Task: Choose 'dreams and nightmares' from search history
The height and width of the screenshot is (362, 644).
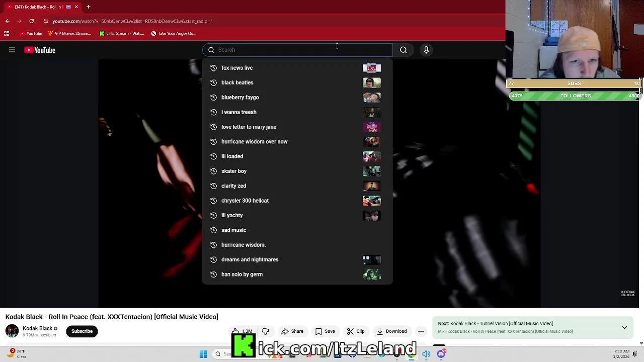Action: pos(297,259)
